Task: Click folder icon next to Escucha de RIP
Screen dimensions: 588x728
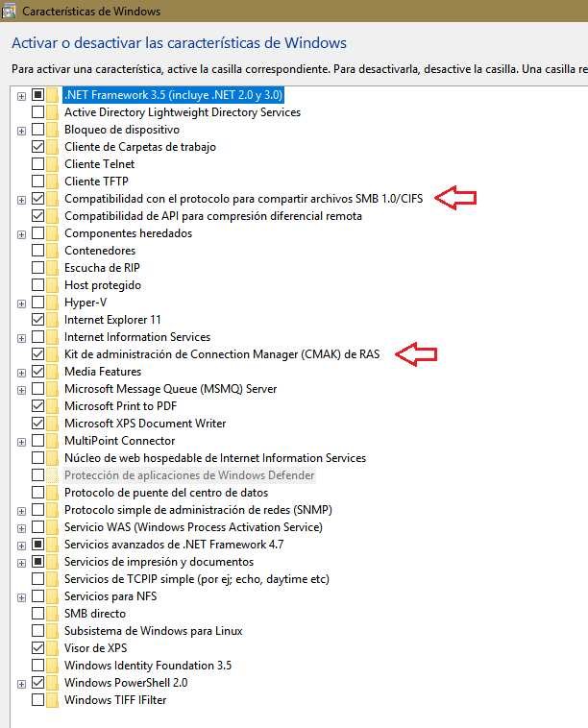Action: click(x=53, y=268)
